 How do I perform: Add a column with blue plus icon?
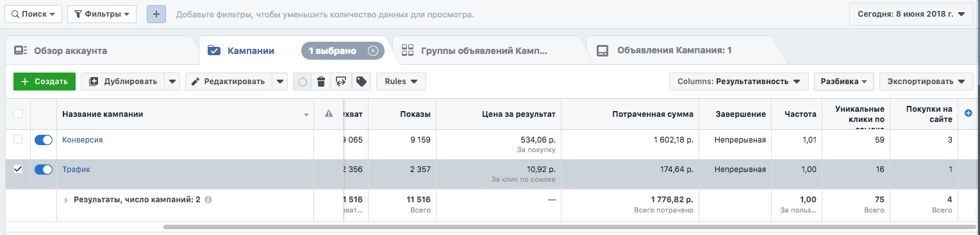click(968, 113)
